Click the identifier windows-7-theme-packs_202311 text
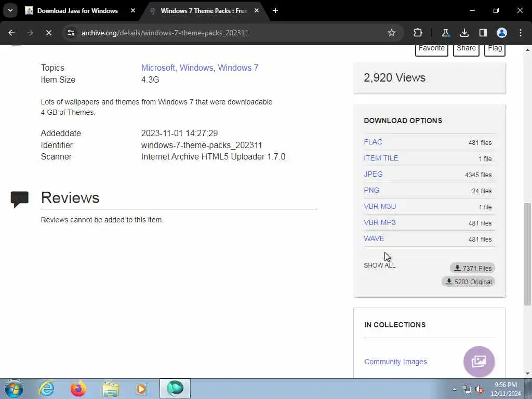 [x=202, y=145]
